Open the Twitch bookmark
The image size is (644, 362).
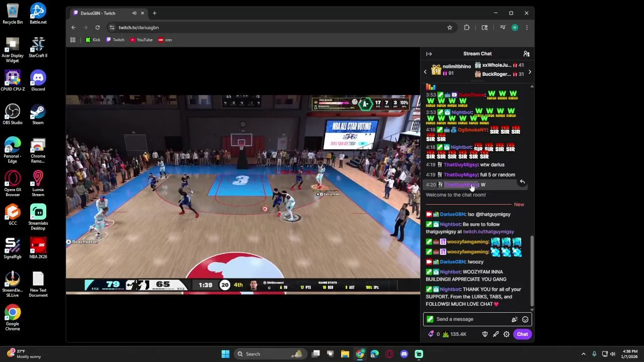click(115, 40)
